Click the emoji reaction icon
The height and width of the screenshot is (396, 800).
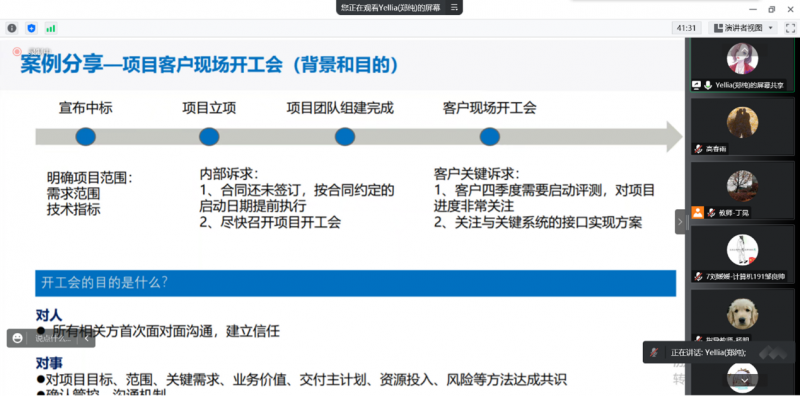(18, 338)
